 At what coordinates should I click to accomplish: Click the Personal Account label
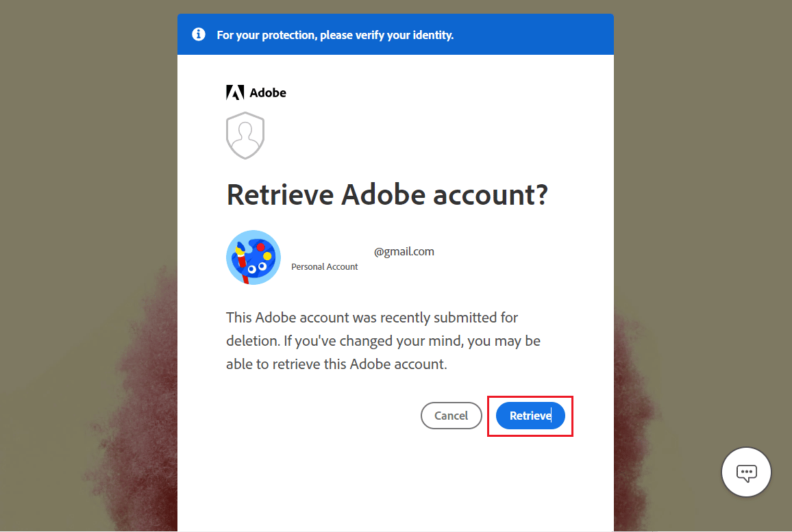pyautogui.click(x=325, y=266)
